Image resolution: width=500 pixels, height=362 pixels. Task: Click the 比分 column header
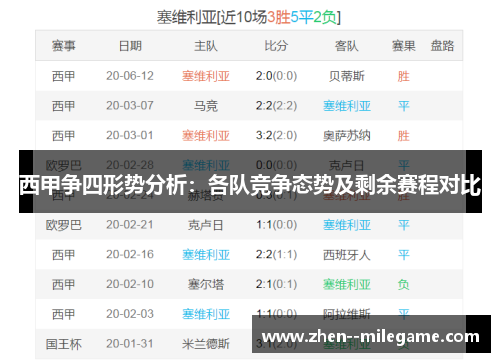(x=276, y=46)
